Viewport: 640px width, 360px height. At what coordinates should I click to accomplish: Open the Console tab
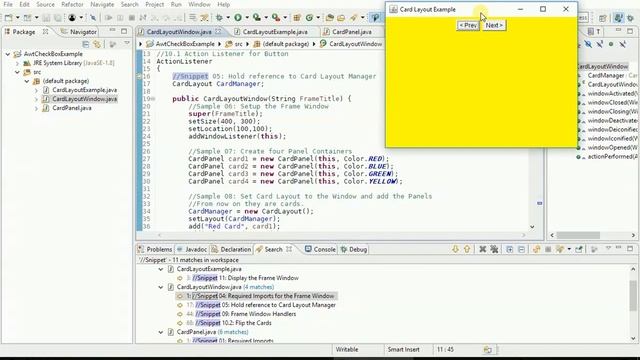320,249
